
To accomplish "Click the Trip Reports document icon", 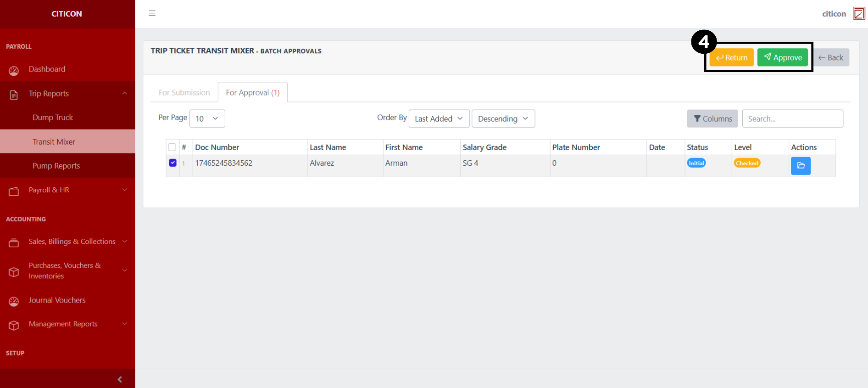I will (x=14, y=95).
